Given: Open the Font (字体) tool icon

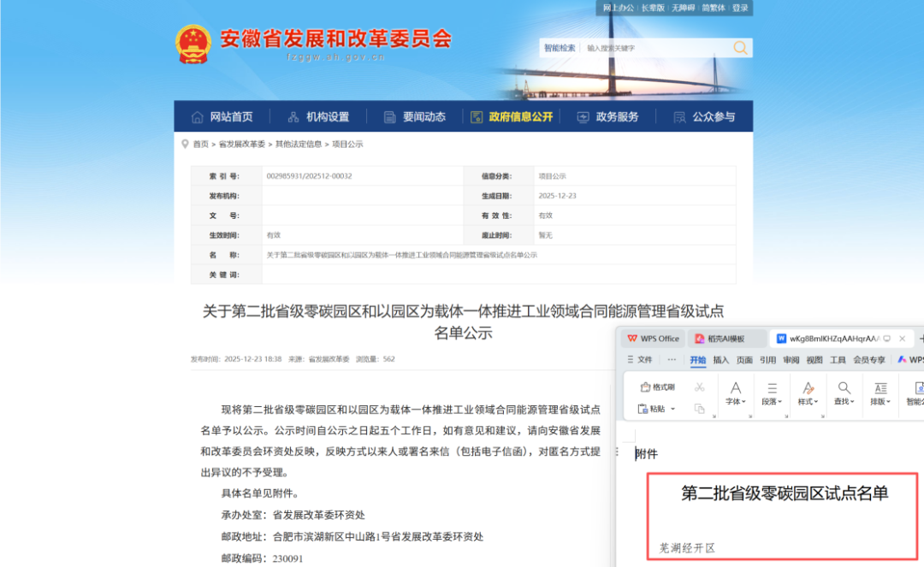Looking at the screenshot, I should pyautogui.click(x=736, y=388).
